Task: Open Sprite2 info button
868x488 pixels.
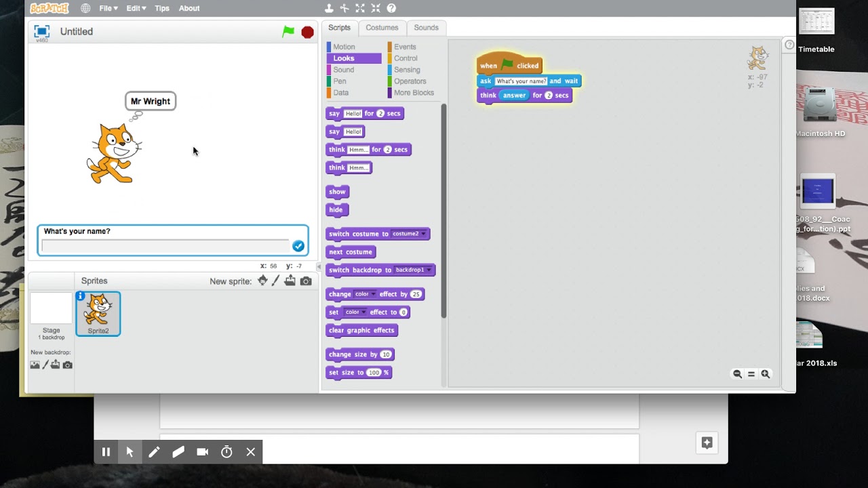Action: click(x=81, y=296)
